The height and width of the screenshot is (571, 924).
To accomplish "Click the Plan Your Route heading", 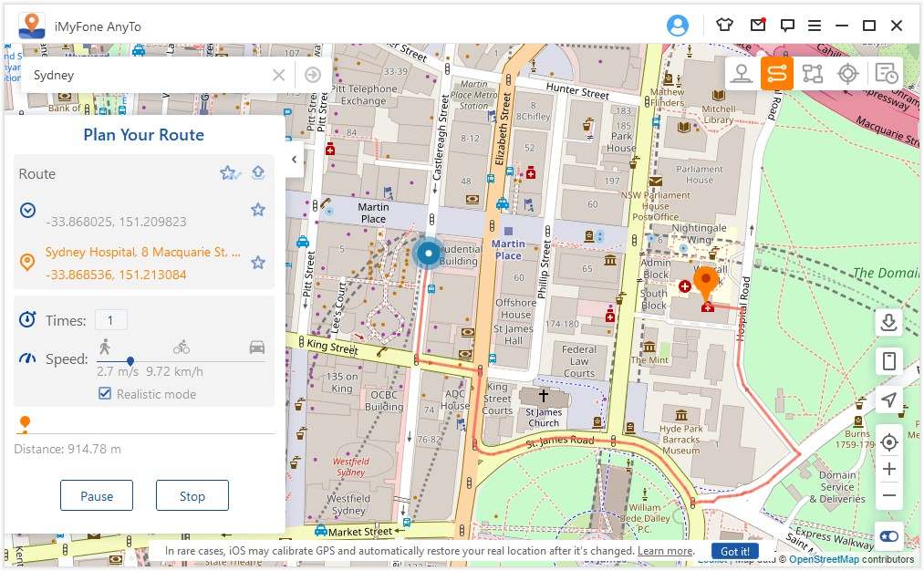I will tap(144, 135).
